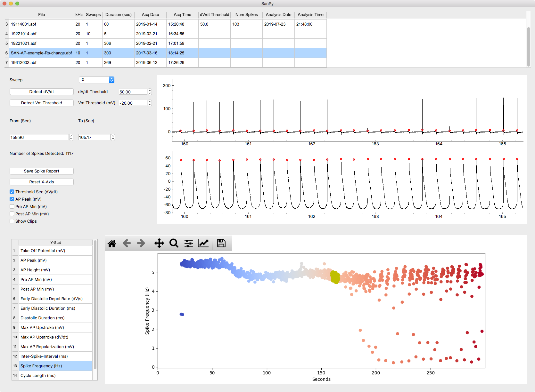Select the Pan axes tool

pos(159,244)
